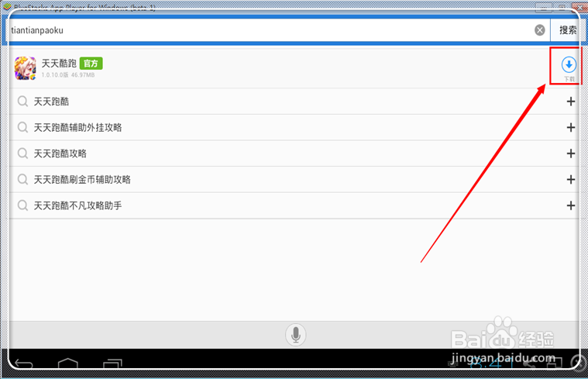Click the 1.0.10.0版 46.97MB version text

point(68,75)
